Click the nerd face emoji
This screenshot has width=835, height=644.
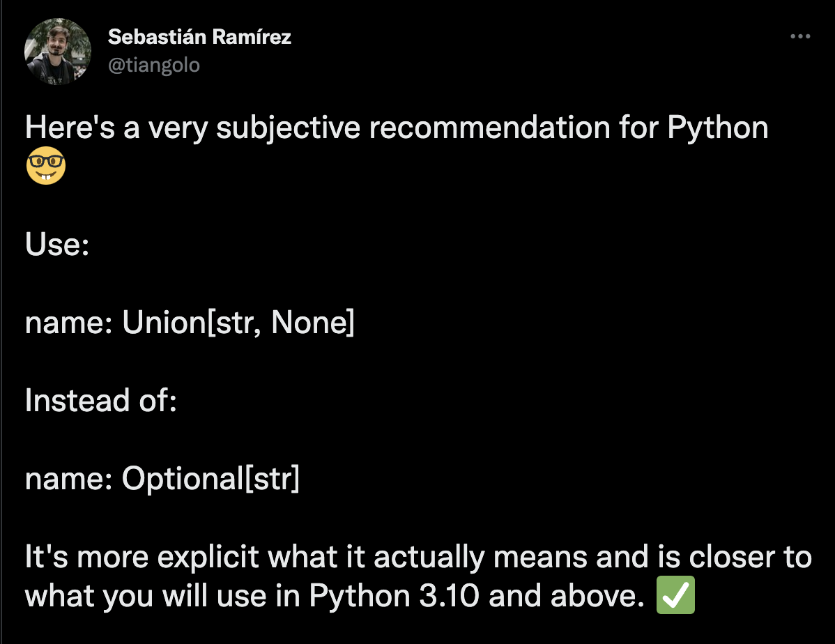tap(46, 166)
